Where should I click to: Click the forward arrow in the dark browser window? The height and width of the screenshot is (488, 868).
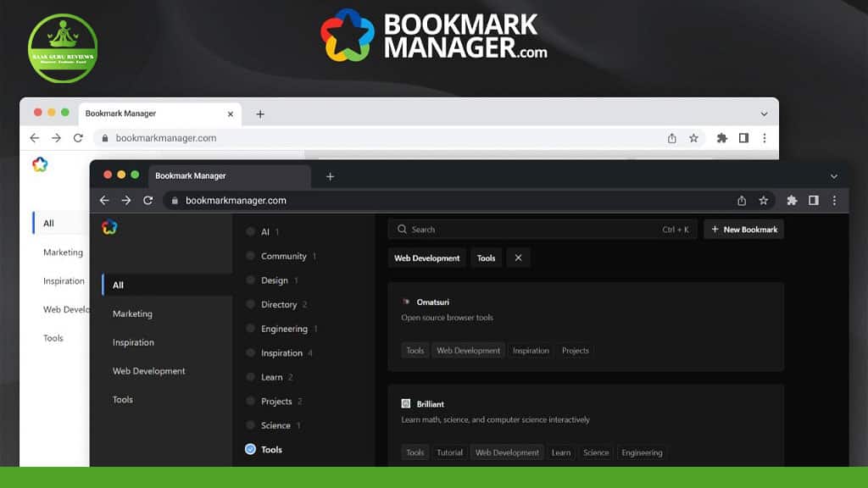coord(126,200)
